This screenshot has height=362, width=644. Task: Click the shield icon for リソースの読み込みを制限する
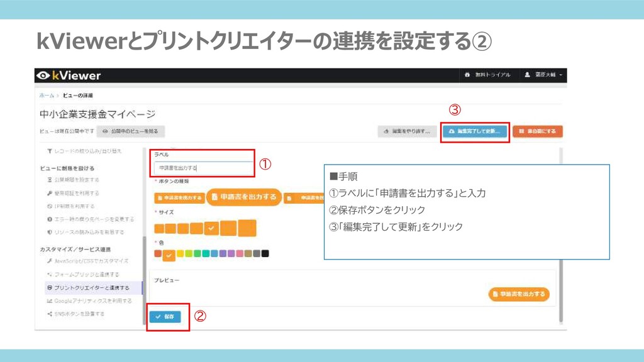(49, 233)
